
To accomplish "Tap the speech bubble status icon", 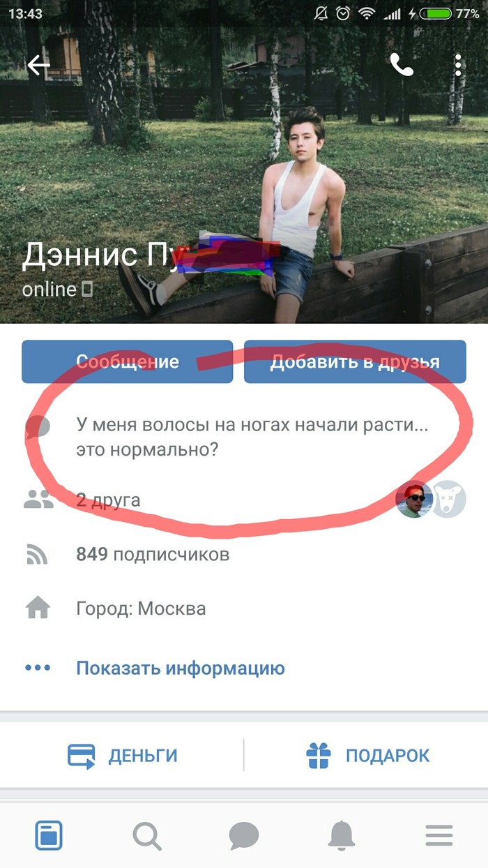I will tap(38, 427).
